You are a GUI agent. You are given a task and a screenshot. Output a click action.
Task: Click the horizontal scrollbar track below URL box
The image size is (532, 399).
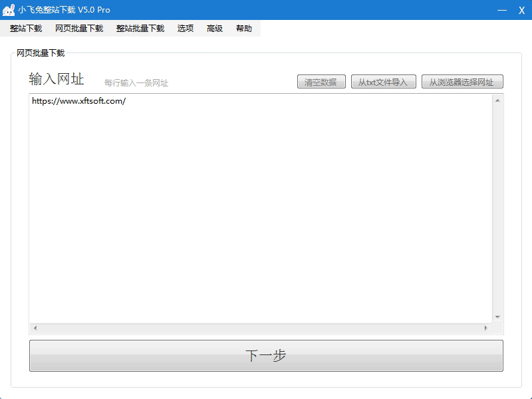259,328
